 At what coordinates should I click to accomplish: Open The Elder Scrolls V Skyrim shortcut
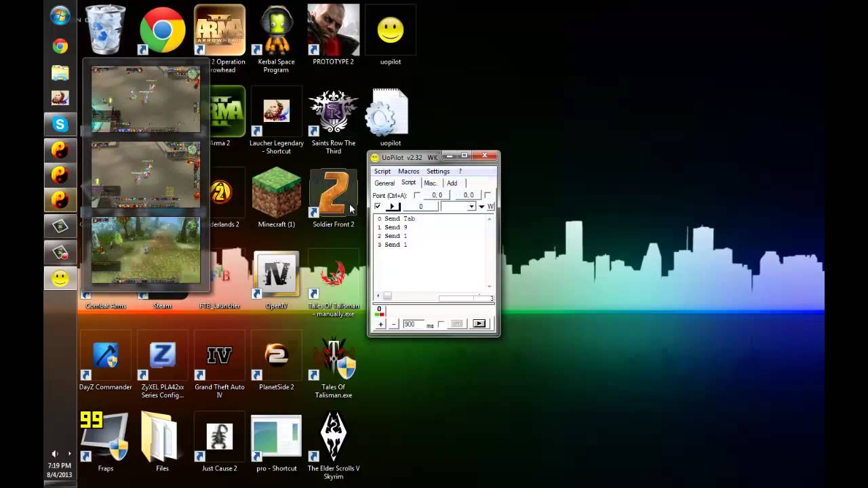[333, 447]
